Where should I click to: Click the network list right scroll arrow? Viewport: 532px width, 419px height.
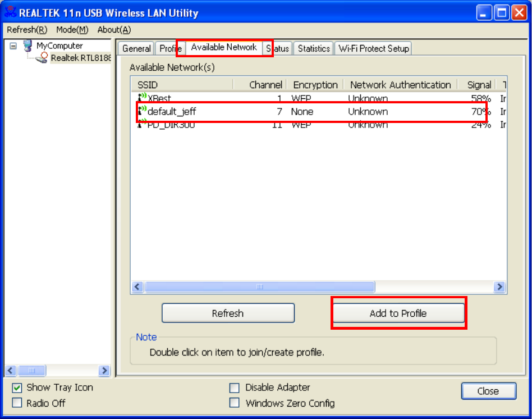tap(499, 287)
